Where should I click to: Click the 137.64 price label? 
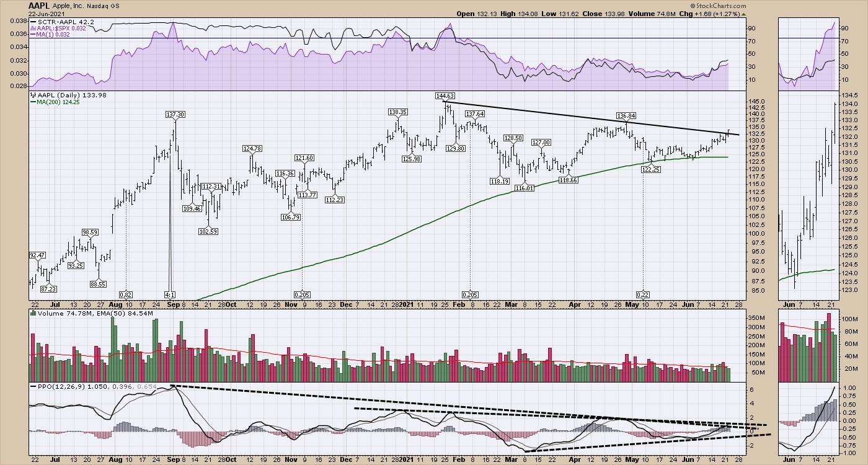[x=474, y=113]
